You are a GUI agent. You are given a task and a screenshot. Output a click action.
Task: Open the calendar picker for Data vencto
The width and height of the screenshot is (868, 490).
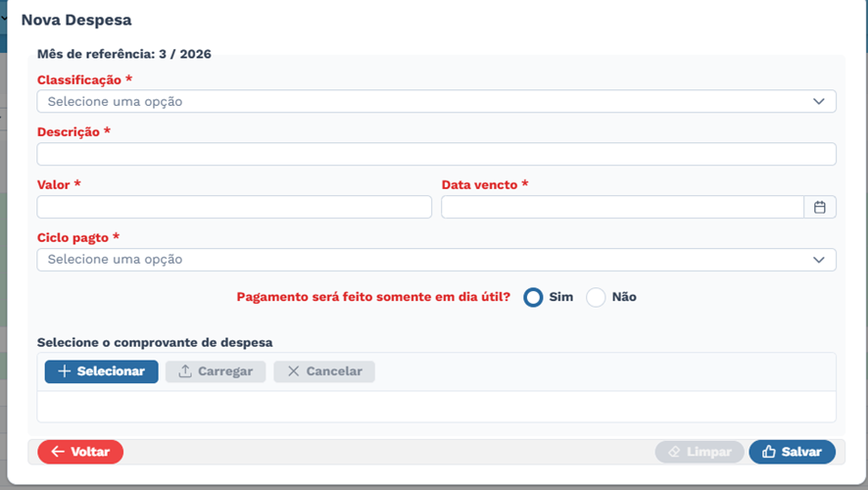coord(820,207)
